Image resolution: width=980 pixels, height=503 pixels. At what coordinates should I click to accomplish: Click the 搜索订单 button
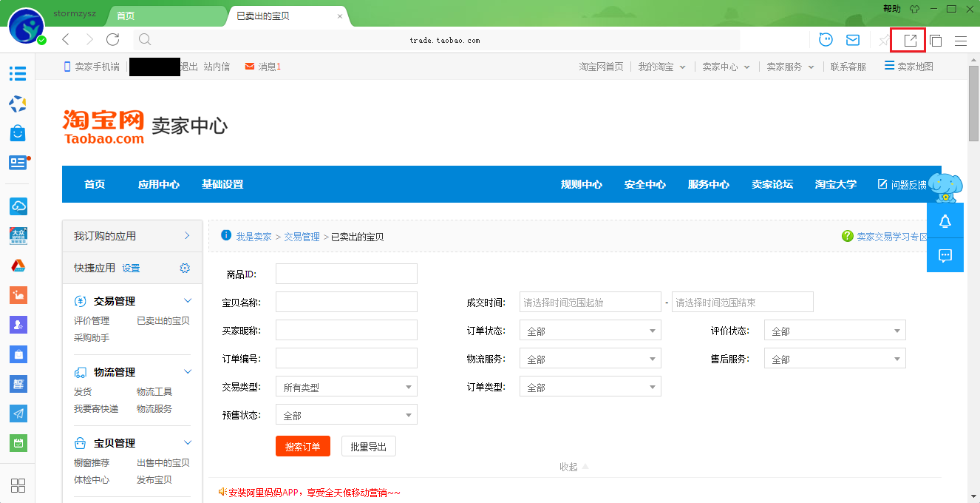point(303,446)
